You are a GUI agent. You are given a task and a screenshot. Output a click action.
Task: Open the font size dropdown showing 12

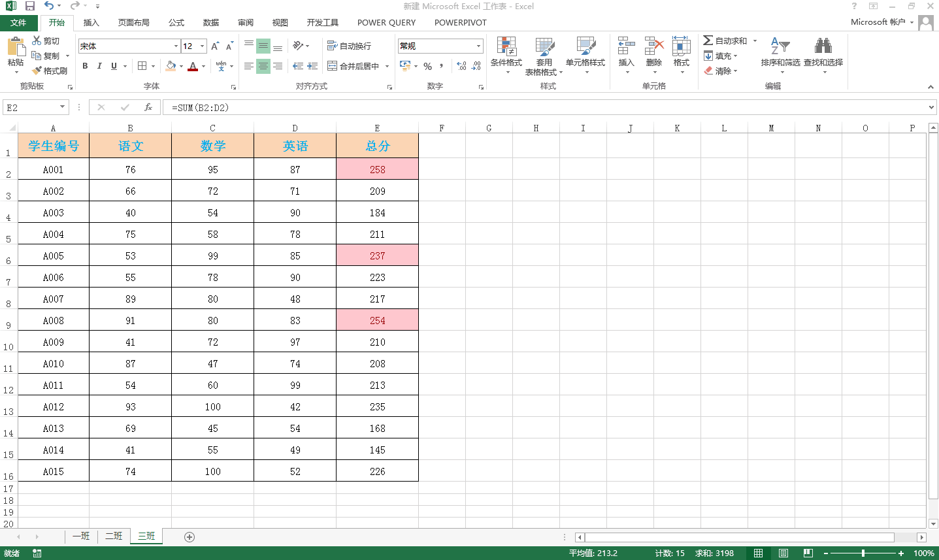pos(203,46)
